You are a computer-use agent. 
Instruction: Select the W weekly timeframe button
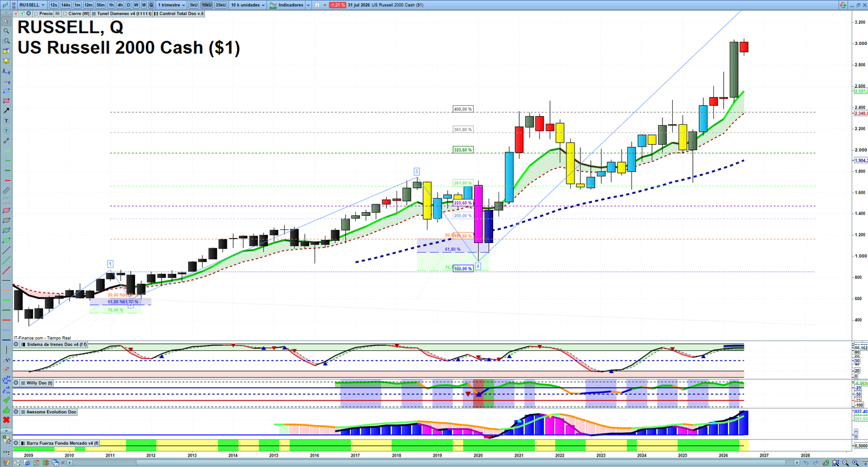tap(136, 5)
